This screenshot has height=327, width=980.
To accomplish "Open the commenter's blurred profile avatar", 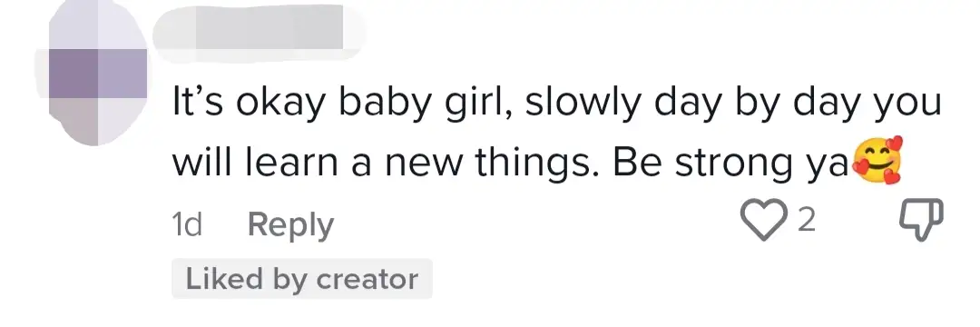I will pyautogui.click(x=98, y=74).
